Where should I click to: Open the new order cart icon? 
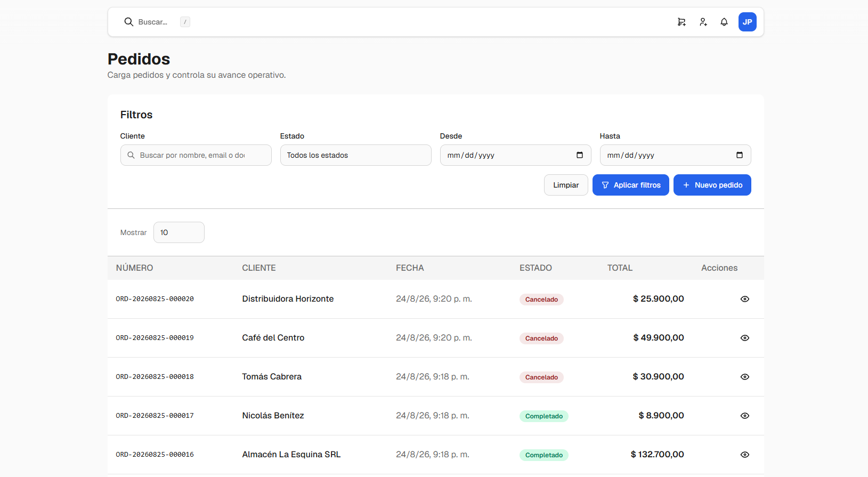682,22
